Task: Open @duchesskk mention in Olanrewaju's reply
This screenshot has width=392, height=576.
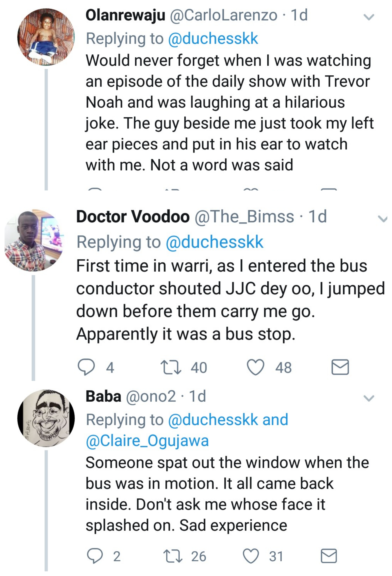Action: [213, 39]
